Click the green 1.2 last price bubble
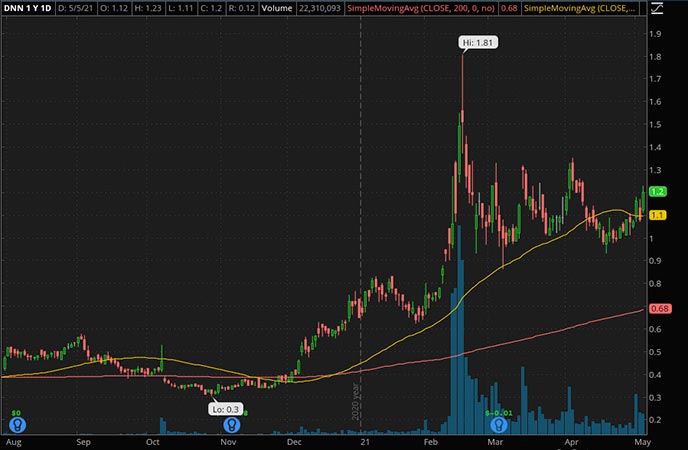Viewport: 688px width, 450px height. click(657, 192)
